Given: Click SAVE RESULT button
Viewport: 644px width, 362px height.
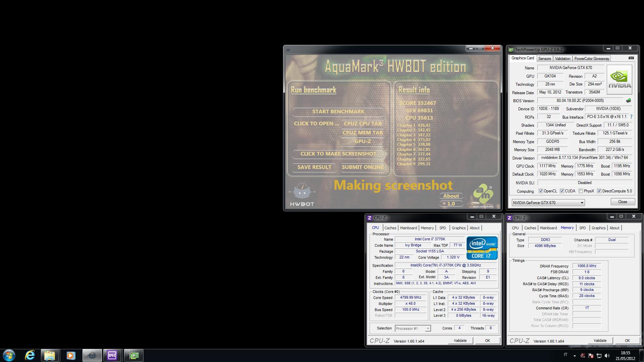Looking at the screenshot, I should point(314,167).
